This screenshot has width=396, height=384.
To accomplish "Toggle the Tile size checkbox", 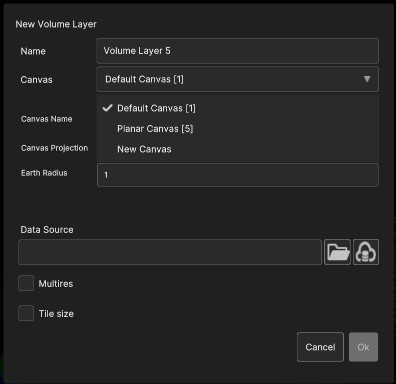I will [26, 313].
